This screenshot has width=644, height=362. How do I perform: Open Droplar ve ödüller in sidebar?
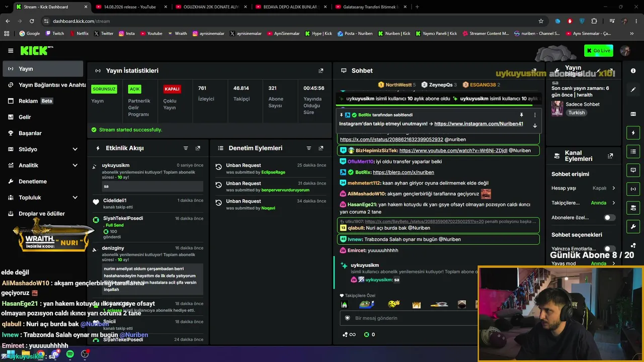click(x=43, y=214)
